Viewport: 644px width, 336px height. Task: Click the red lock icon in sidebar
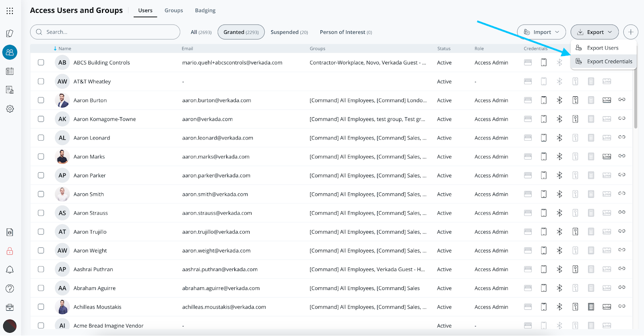coord(10,251)
